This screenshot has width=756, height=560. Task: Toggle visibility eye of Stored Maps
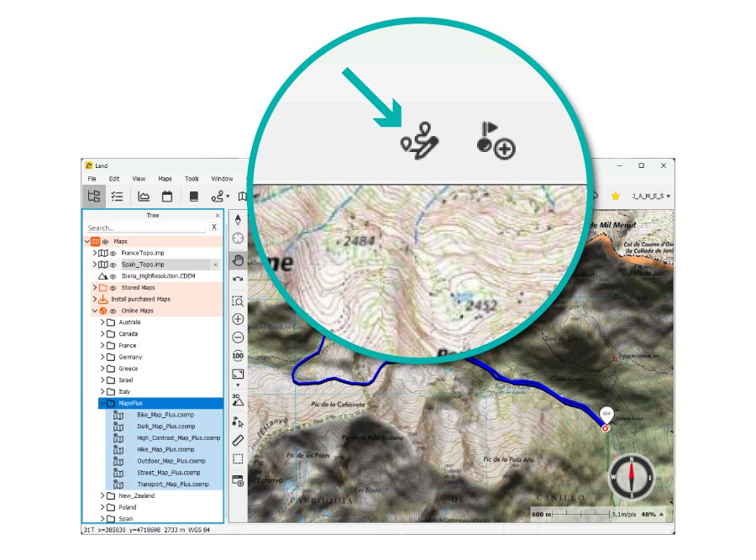coord(113,288)
